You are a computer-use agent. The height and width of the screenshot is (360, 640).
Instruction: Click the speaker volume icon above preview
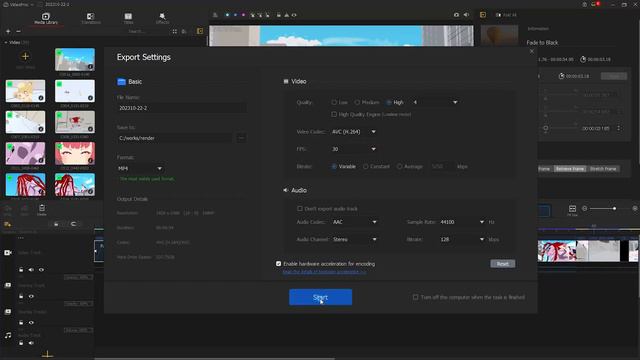point(466,15)
